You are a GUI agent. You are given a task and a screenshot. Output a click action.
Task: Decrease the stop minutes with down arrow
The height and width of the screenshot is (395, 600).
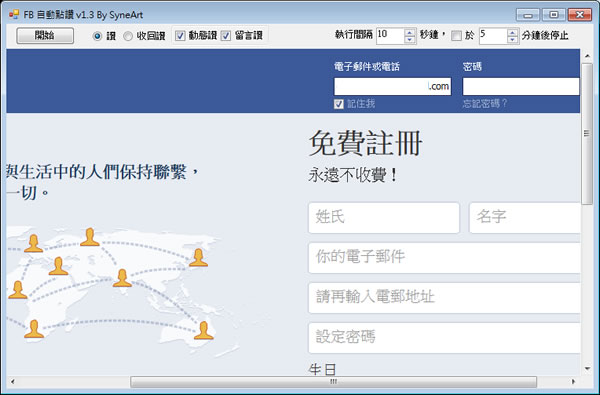513,39
